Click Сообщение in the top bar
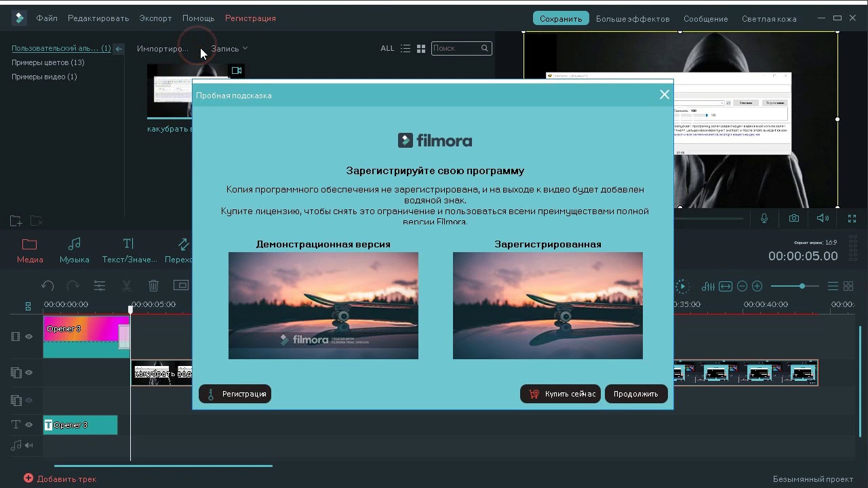This screenshot has height=488, width=868. pos(705,19)
